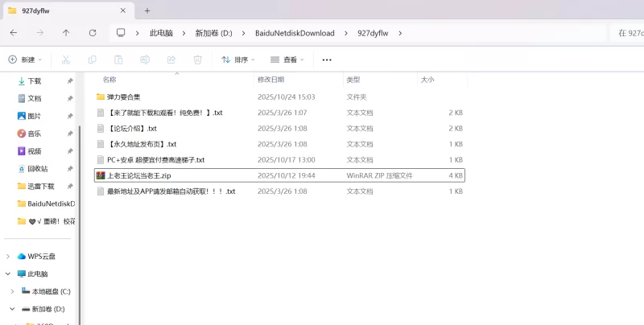Open the See more ellipsis menu
Image resolution: width=644 pixels, height=325 pixels.
pyautogui.click(x=327, y=60)
